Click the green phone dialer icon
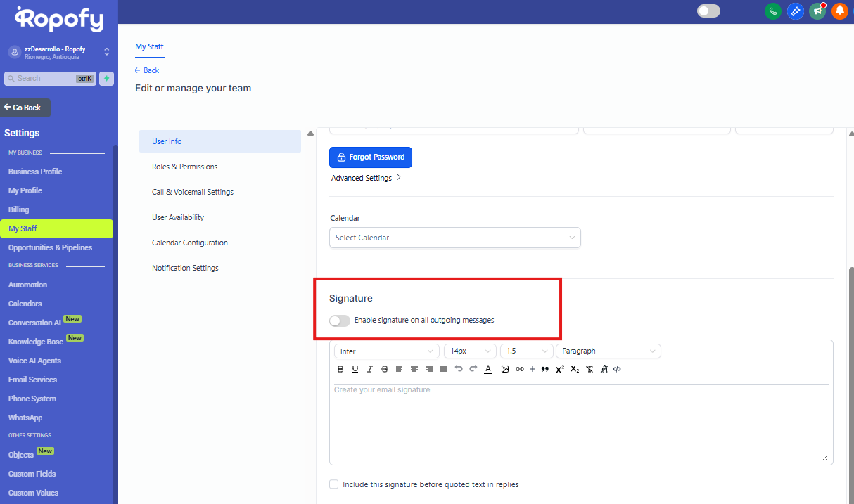Viewport: 854px width, 504px height. [x=773, y=11]
